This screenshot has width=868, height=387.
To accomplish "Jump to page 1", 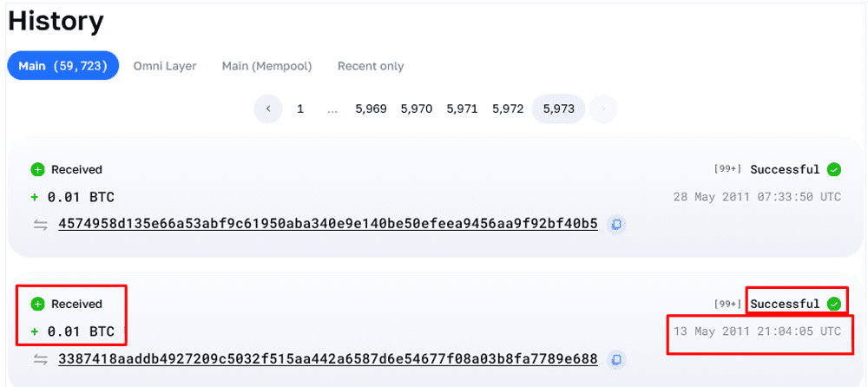I will point(300,109).
